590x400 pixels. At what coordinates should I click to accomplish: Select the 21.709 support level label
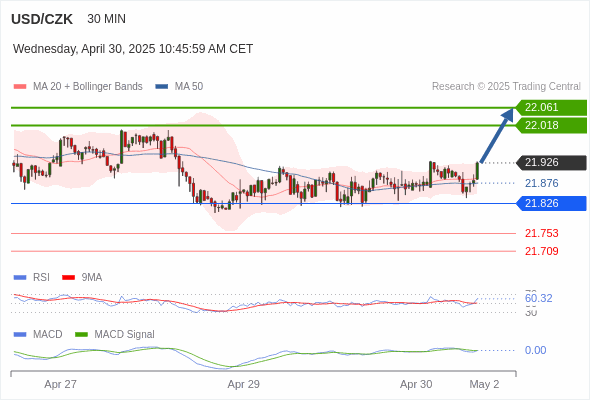click(x=541, y=251)
